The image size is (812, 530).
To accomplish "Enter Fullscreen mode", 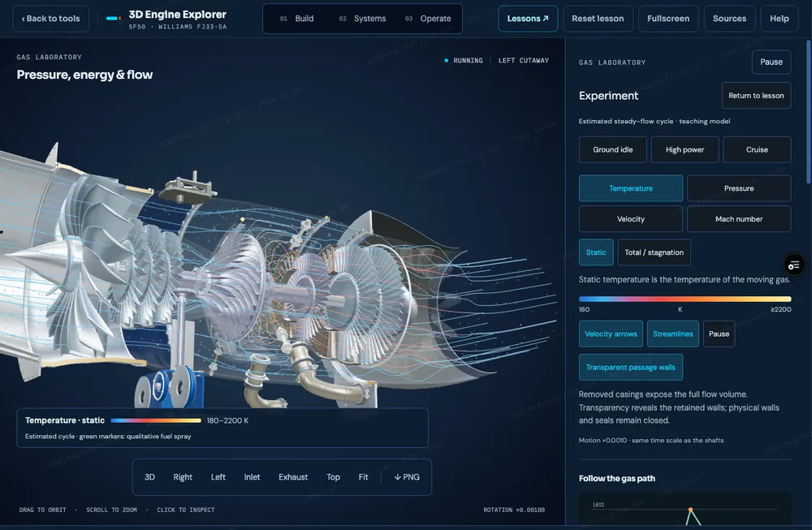I will pos(668,19).
